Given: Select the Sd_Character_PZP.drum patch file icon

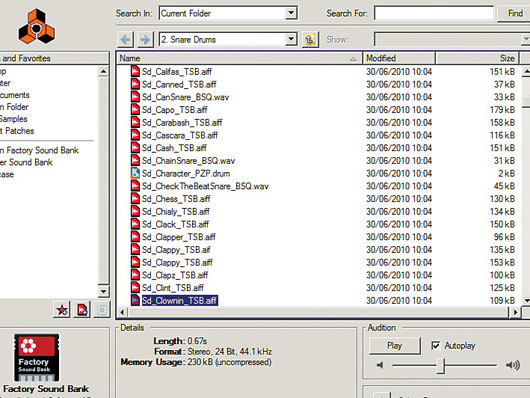Looking at the screenshot, I should coord(135,173).
